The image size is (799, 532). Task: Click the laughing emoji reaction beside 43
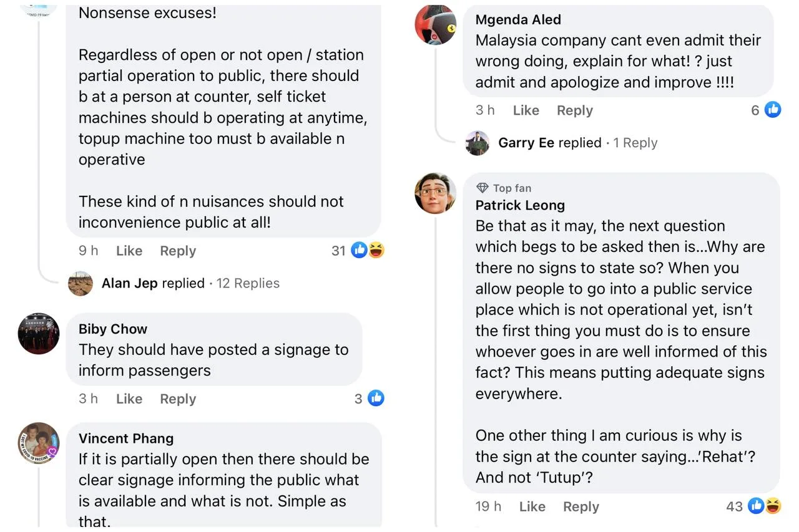click(773, 506)
